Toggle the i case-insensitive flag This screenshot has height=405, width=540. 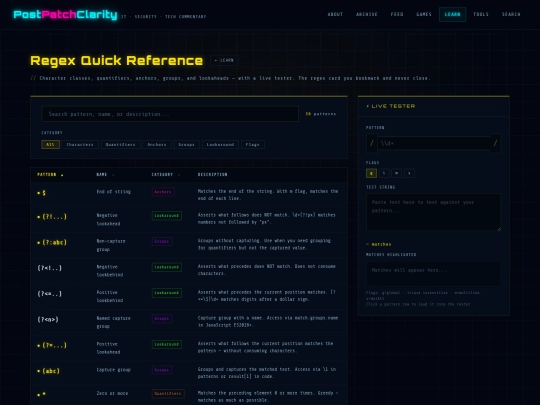click(384, 173)
